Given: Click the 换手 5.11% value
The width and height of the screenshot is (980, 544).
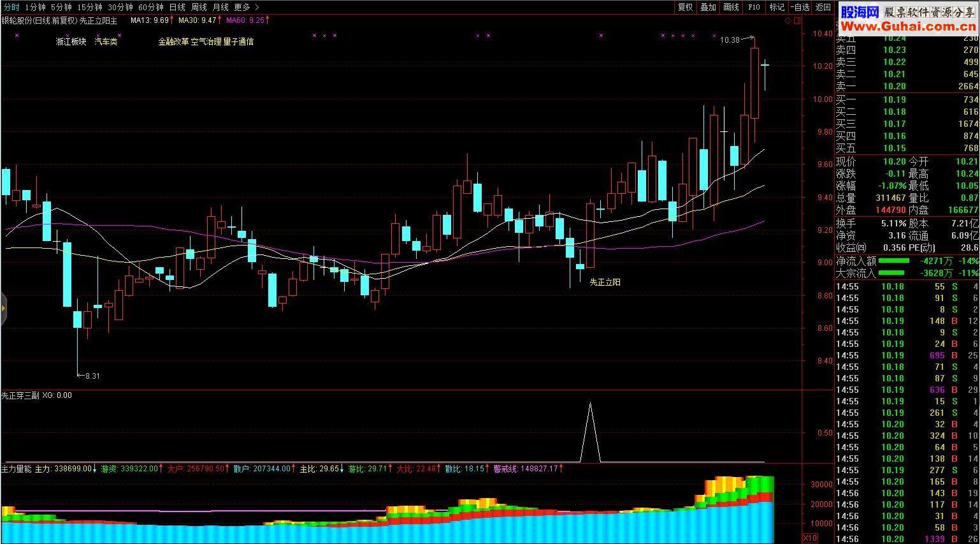Looking at the screenshot, I should (x=893, y=223).
